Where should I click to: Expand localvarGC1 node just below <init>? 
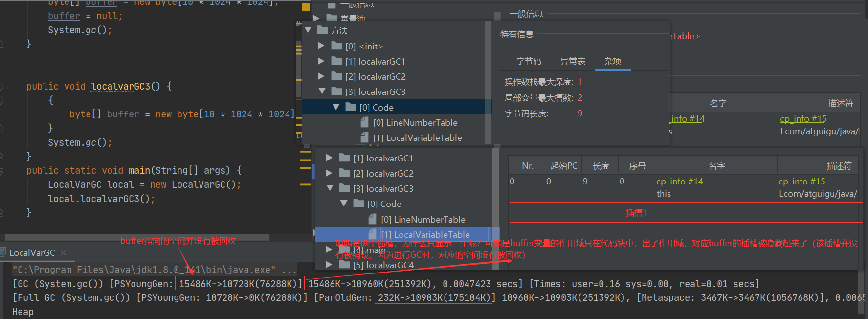tap(321, 61)
